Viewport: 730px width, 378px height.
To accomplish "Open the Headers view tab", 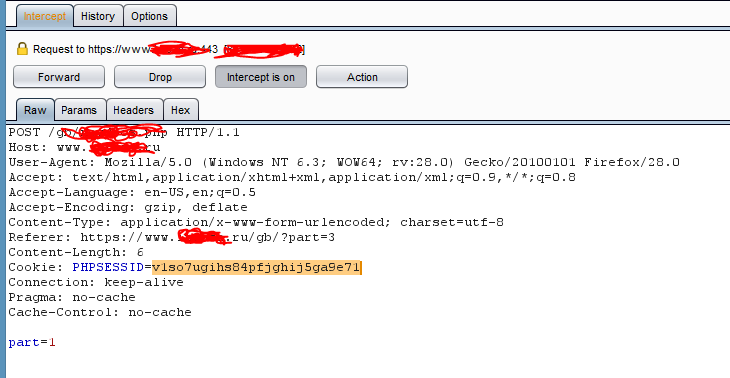I will [134, 110].
